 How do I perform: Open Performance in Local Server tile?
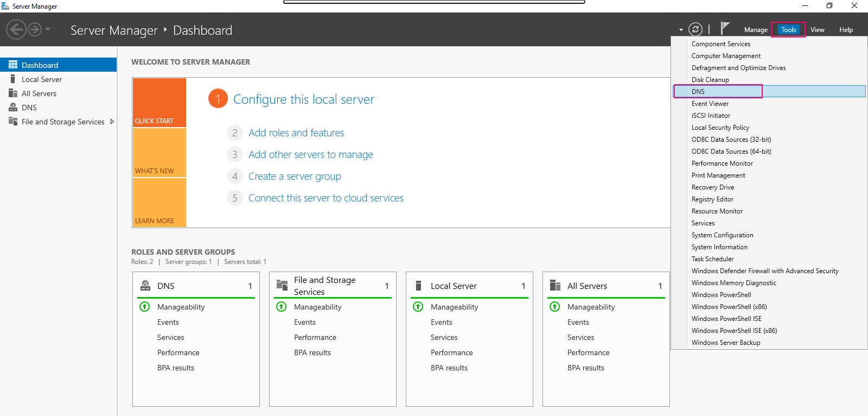[451, 352]
